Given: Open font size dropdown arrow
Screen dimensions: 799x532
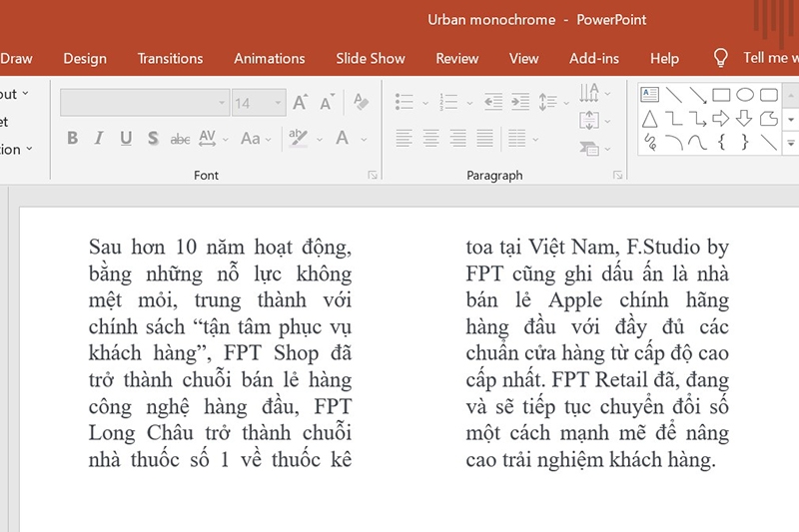Looking at the screenshot, I should [x=279, y=103].
